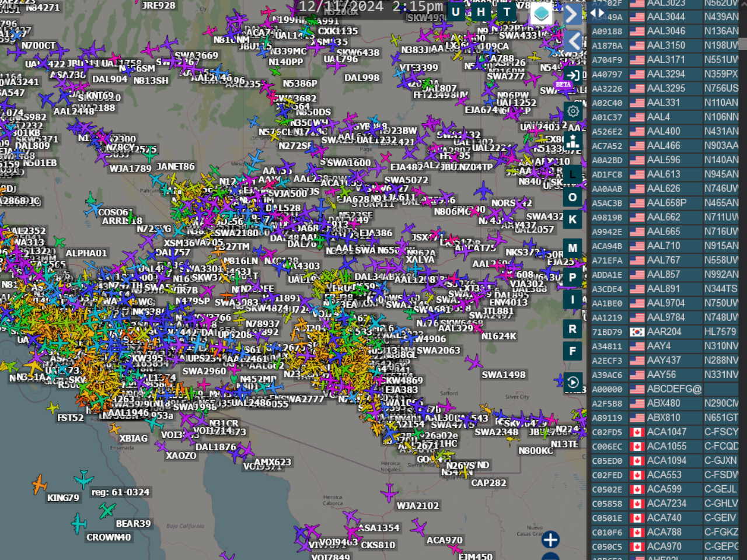Collapse sidebar with the left chevron

point(573,41)
